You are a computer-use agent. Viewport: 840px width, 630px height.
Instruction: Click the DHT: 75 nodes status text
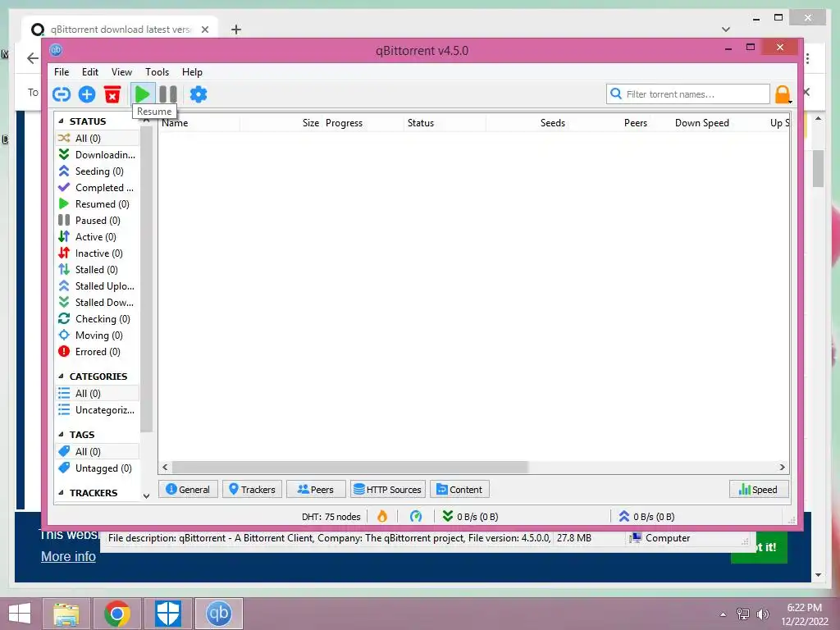(331, 517)
